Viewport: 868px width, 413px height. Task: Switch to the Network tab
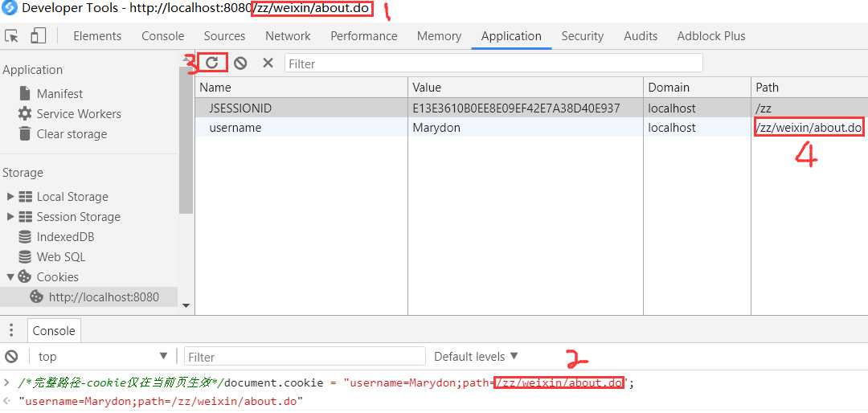pyautogui.click(x=288, y=36)
